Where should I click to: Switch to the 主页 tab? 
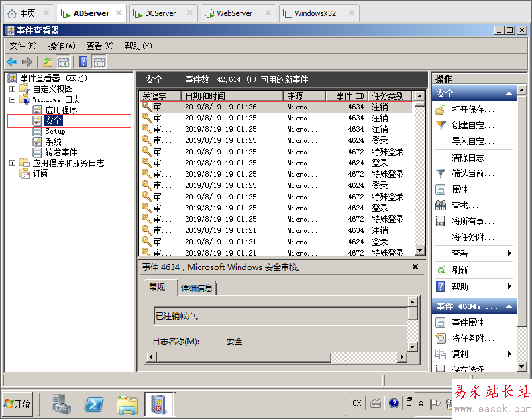click(27, 13)
